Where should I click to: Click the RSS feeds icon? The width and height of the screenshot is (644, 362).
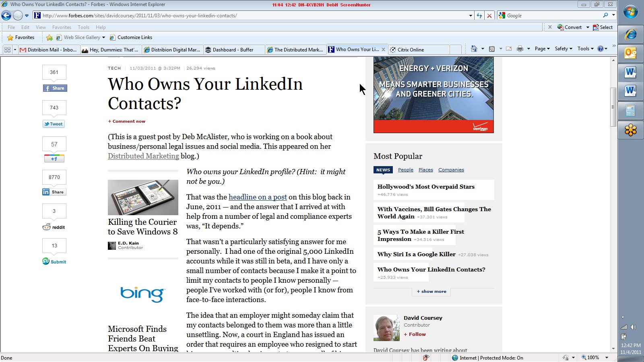point(492,49)
